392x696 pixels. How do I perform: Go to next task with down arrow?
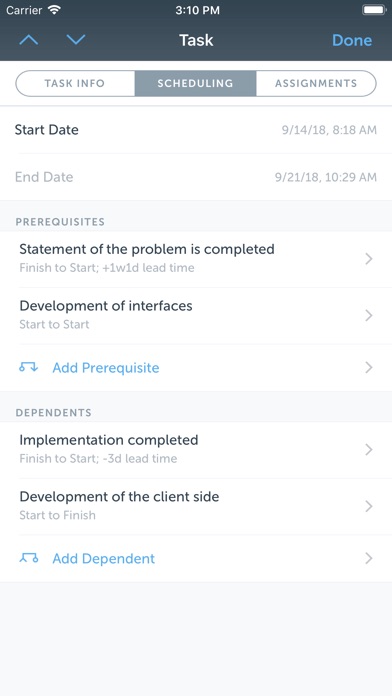[75, 40]
